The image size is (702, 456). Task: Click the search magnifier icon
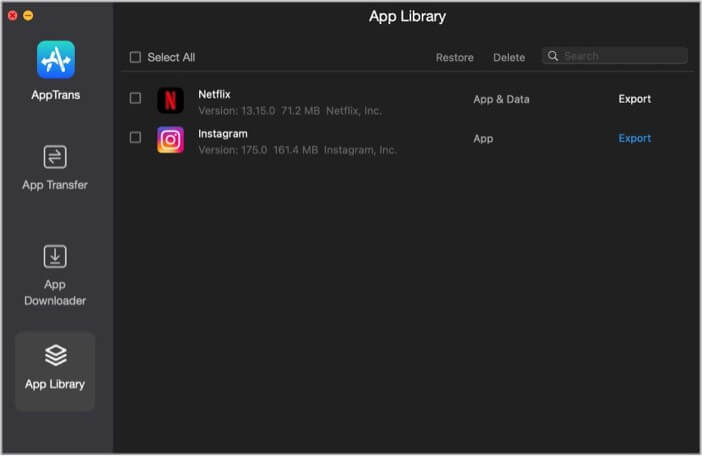pos(553,56)
